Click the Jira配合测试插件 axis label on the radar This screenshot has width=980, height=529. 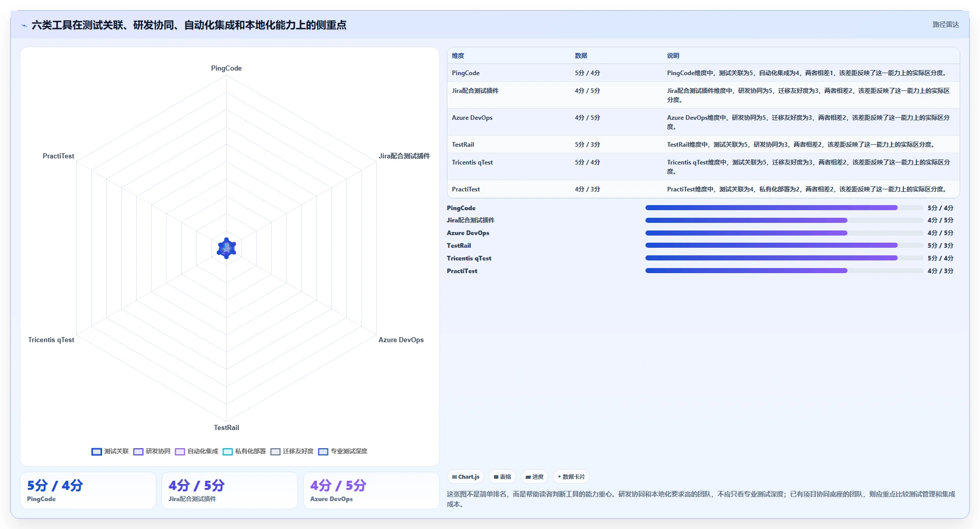tap(404, 156)
